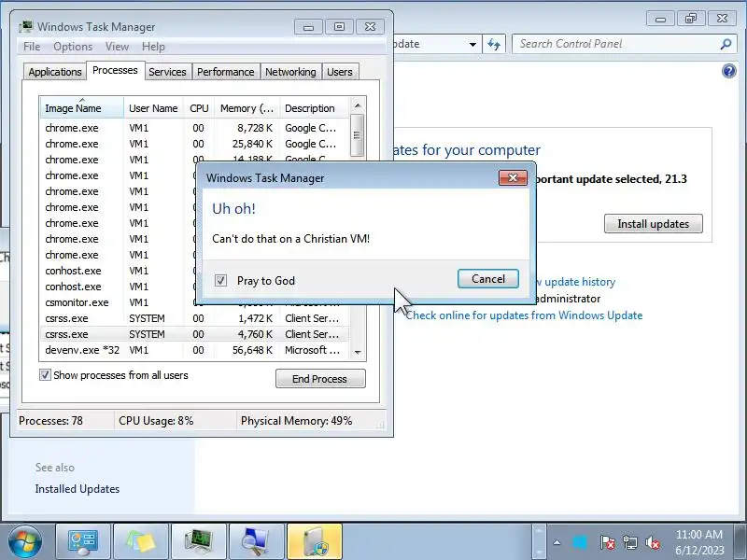Click End Process button

coord(320,379)
